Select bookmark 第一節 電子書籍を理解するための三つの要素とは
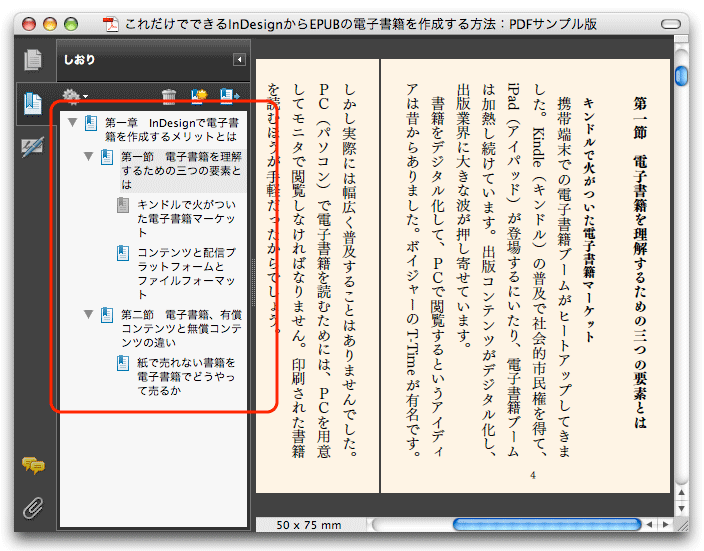 click(x=181, y=170)
